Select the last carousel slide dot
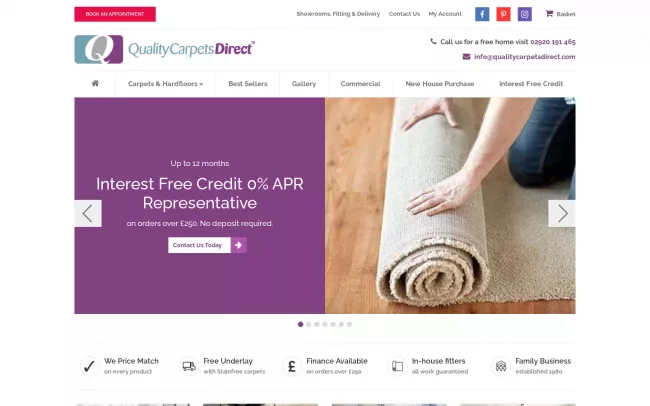 tap(349, 324)
